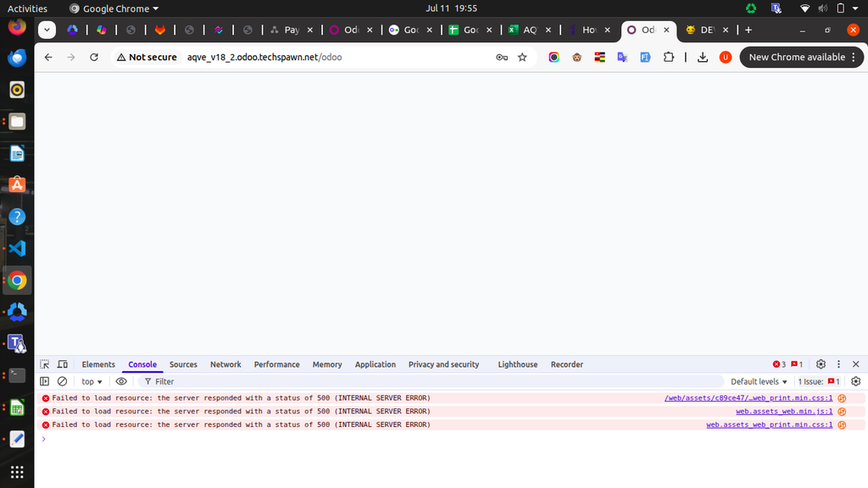
Task: Bookmark this page with the star icon
Action: (522, 57)
